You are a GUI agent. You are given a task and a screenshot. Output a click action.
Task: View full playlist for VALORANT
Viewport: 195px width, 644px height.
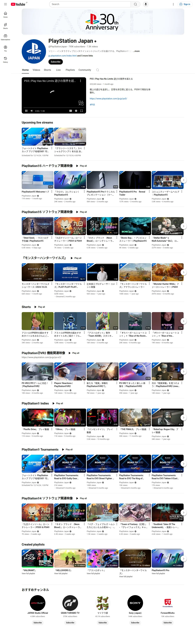28,574
